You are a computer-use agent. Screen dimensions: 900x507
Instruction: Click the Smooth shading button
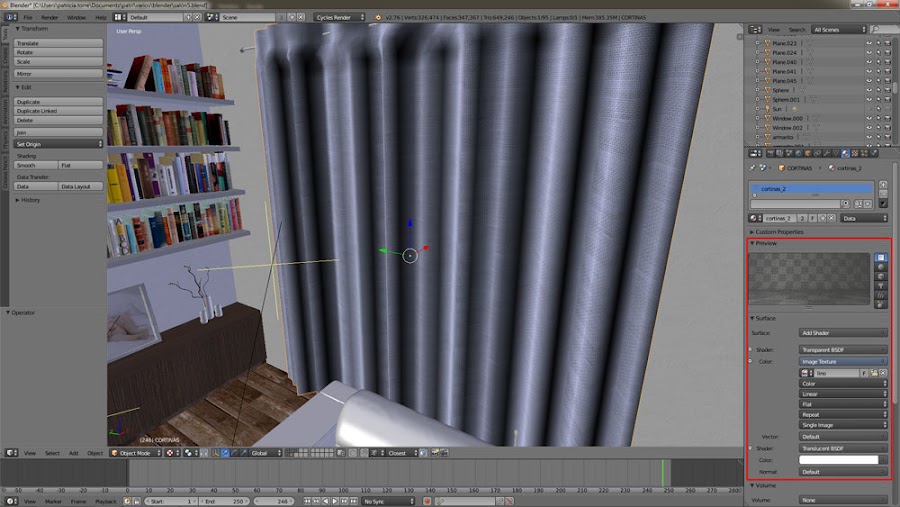click(36, 165)
